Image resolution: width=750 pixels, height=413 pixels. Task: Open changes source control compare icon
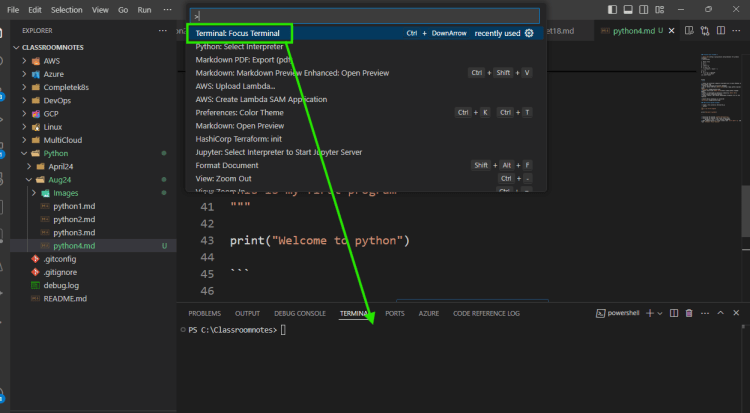coord(705,31)
